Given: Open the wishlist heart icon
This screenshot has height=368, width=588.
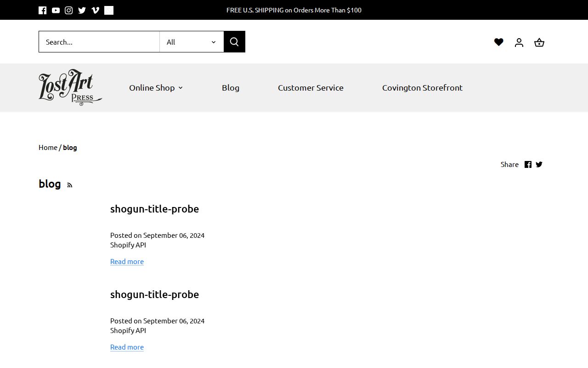Looking at the screenshot, I should click(x=498, y=41).
